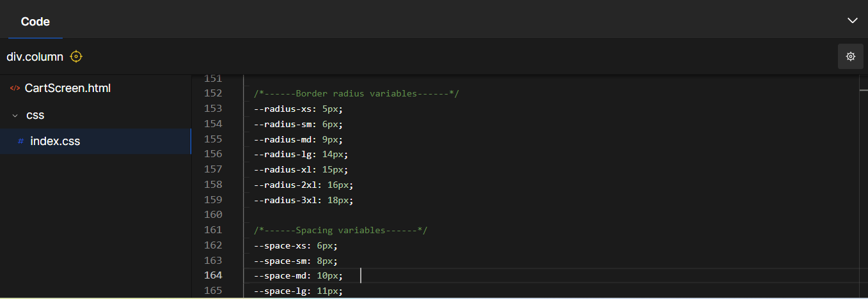Click the div.column breadcrumb label

(35, 57)
